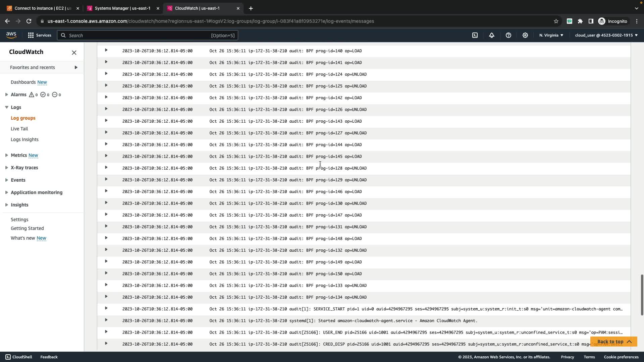Switch to the Systems Manager browser tab
The height and width of the screenshot is (362, 644).
pyautogui.click(x=122, y=8)
